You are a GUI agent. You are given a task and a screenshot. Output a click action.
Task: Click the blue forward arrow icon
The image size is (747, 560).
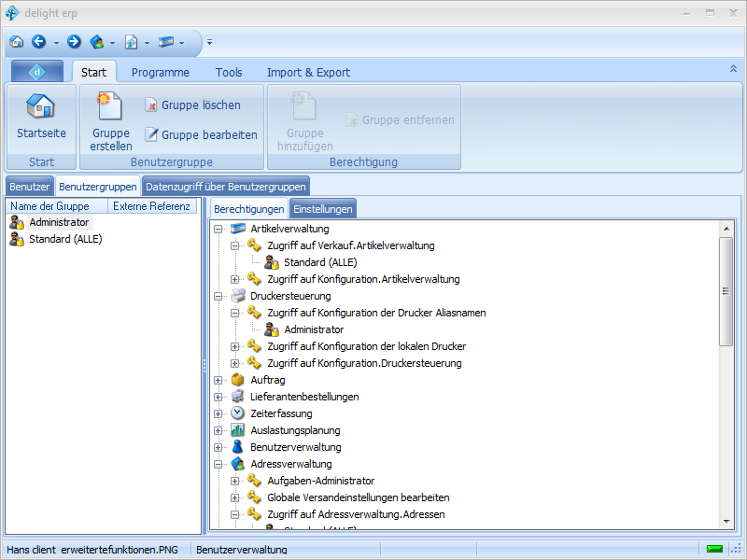pyautogui.click(x=74, y=42)
